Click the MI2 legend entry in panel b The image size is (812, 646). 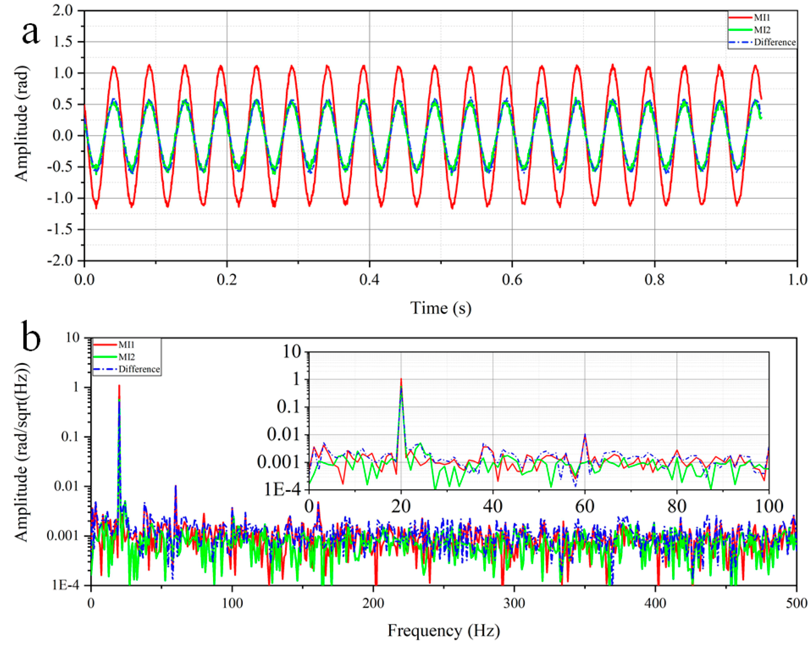coord(126,356)
